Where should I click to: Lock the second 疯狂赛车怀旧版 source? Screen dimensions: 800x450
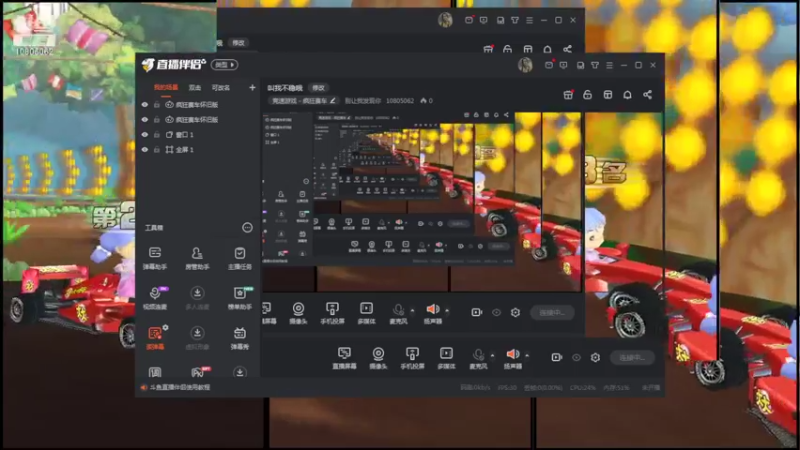157,119
